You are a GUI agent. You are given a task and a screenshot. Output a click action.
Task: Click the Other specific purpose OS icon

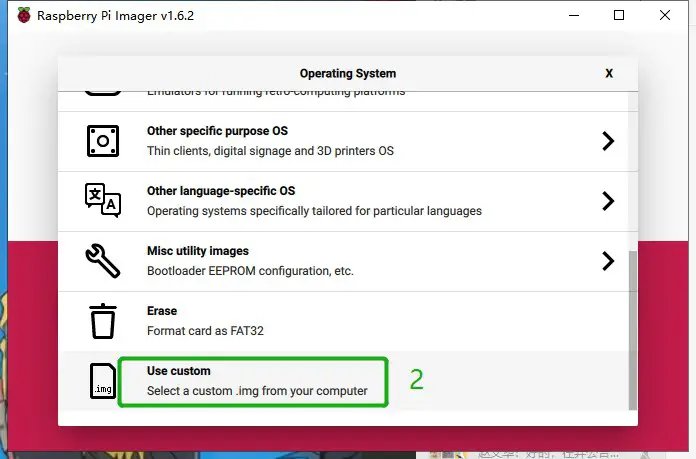[x=103, y=141]
